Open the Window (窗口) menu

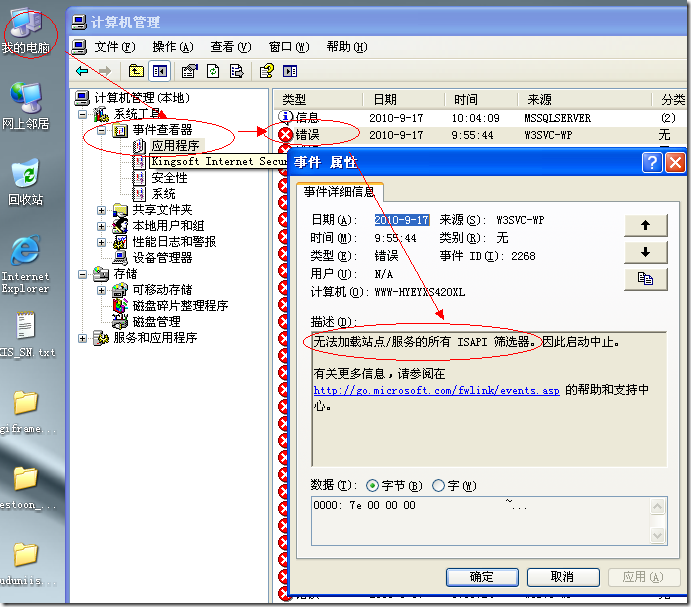pos(289,46)
